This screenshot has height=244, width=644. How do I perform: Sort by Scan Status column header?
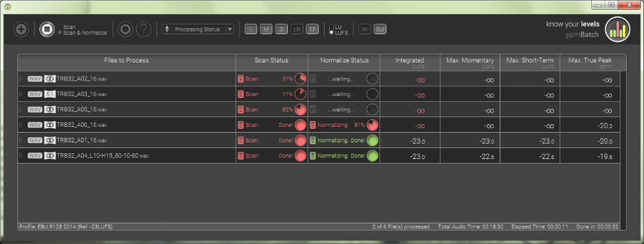(x=272, y=62)
